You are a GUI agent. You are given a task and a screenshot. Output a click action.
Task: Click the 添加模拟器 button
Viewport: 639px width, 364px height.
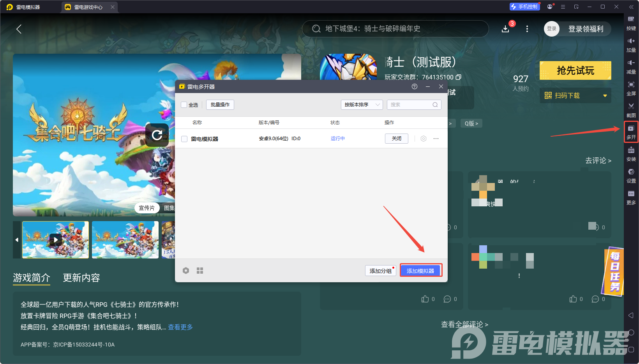tap(421, 271)
